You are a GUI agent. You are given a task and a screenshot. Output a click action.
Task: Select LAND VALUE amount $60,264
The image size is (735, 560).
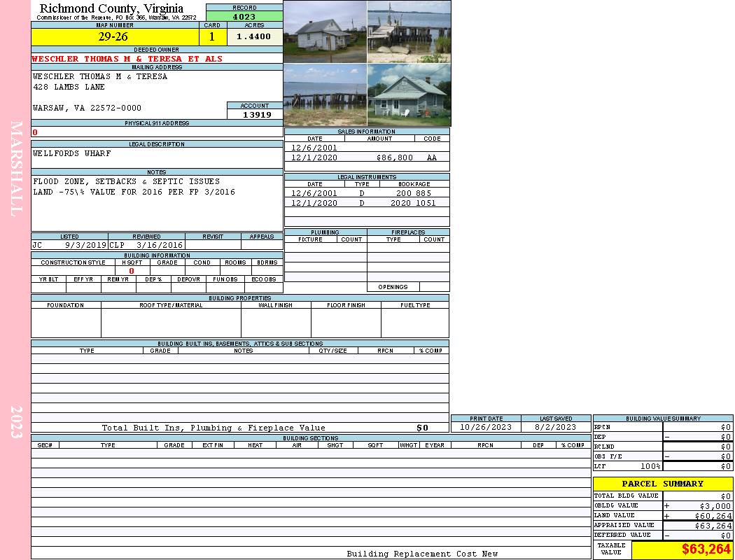point(713,516)
